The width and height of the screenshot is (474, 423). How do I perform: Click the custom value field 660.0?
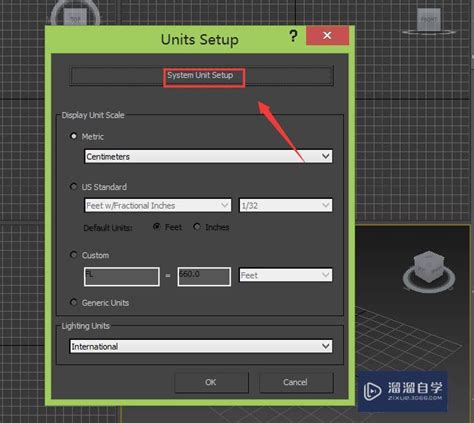[204, 276]
